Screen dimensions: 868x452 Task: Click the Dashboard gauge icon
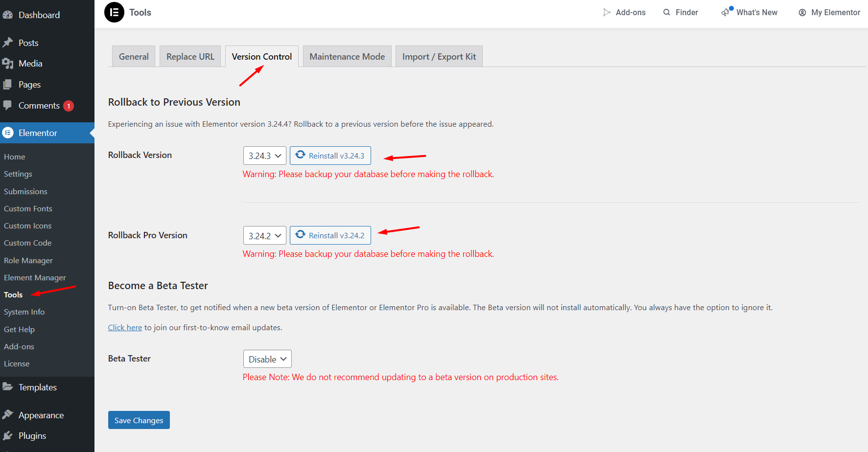[8, 15]
